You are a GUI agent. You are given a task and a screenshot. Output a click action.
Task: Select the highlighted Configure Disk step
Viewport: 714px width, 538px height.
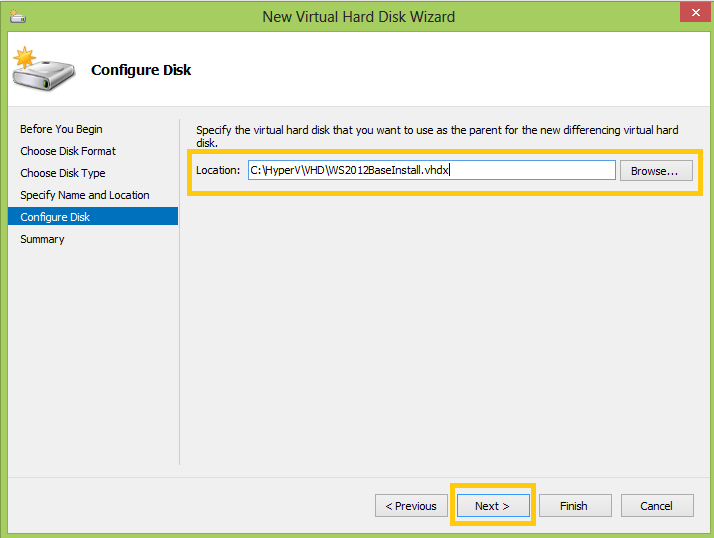click(x=93, y=216)
